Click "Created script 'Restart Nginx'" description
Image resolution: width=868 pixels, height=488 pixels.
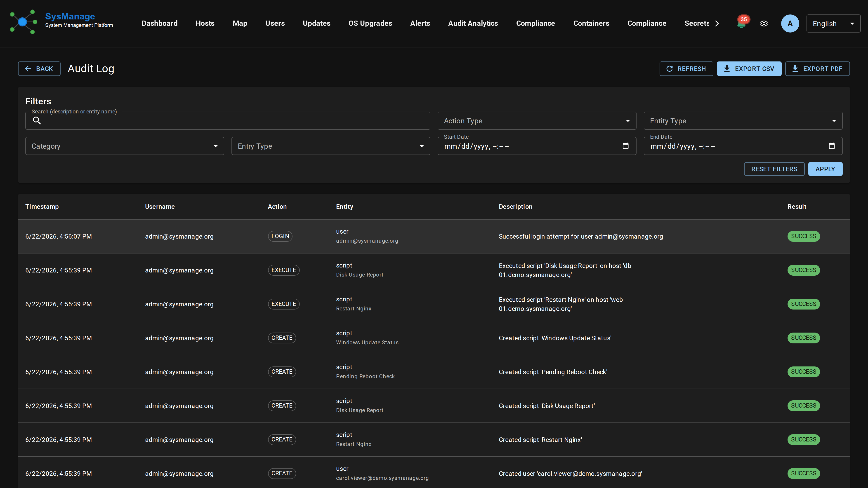[540, 440]
